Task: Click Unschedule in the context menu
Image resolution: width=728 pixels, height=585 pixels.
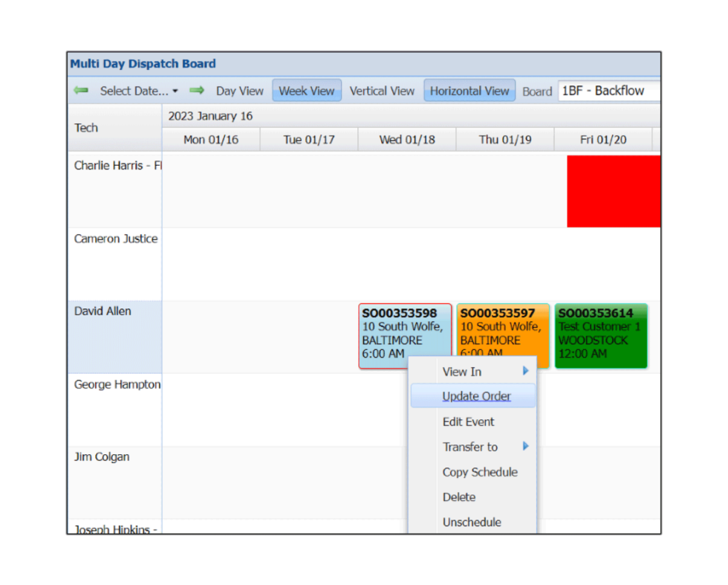Action: [472, 522]
